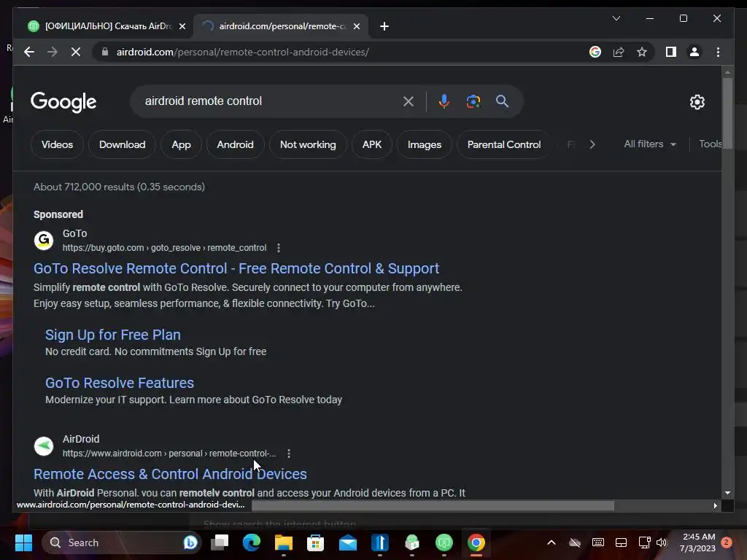Click the address bar URL
The width and height of the screenshot is (747, 560).
(x=242, y=52)
